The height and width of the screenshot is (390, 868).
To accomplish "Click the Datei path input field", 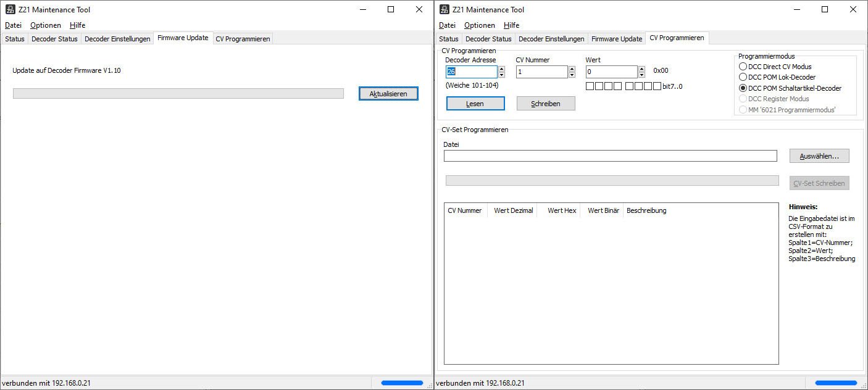I will [x=611, y=156].
